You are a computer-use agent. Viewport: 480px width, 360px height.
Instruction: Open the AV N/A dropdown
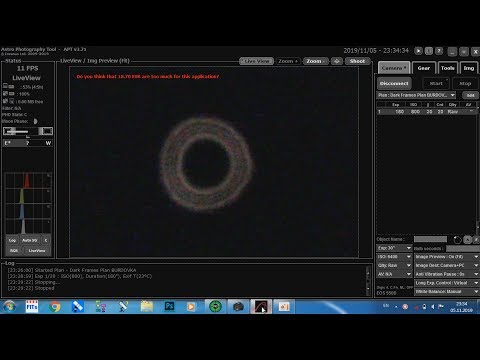(x=394, y=274)
